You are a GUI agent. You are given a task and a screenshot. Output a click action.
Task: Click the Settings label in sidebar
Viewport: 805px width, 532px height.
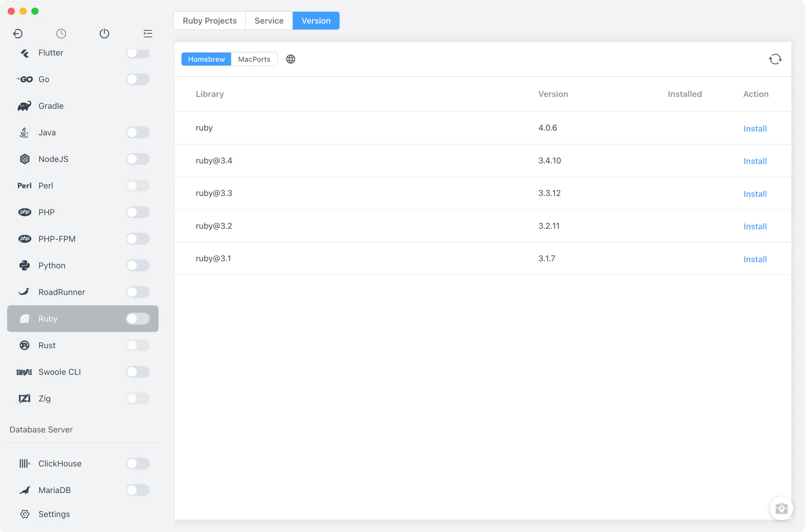tap(54, 514)
